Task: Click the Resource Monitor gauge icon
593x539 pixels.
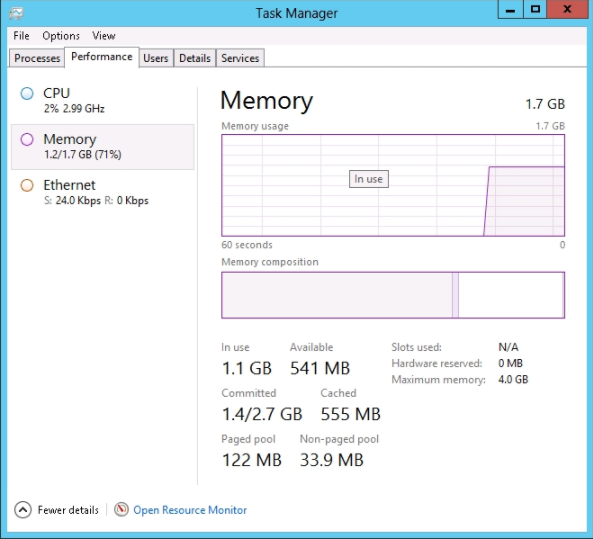Action: pyautogui.click(x=121, y=509)
